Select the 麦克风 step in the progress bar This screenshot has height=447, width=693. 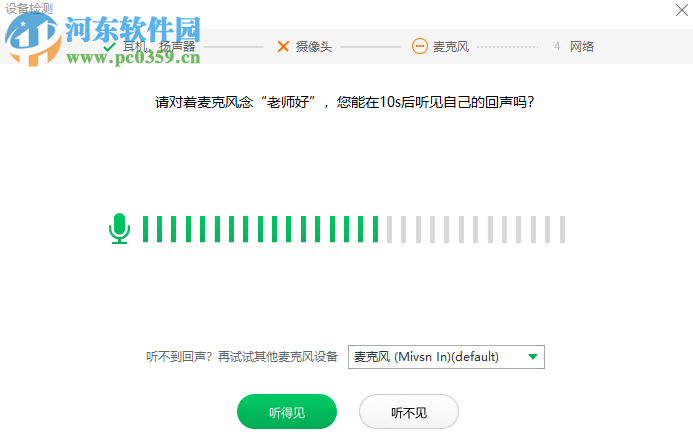coord(451,46)
